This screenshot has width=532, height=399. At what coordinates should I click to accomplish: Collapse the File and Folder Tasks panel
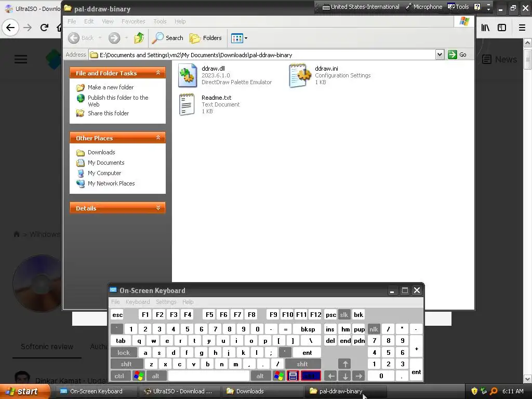tap(158, 73)
